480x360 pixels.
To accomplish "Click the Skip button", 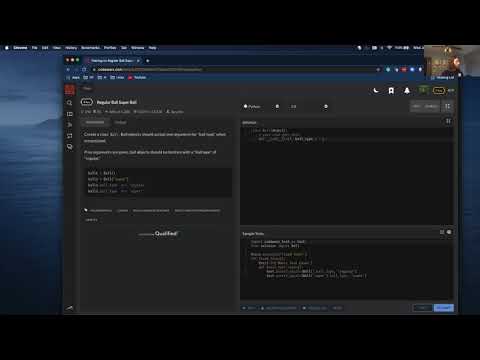I will point(249,308).
